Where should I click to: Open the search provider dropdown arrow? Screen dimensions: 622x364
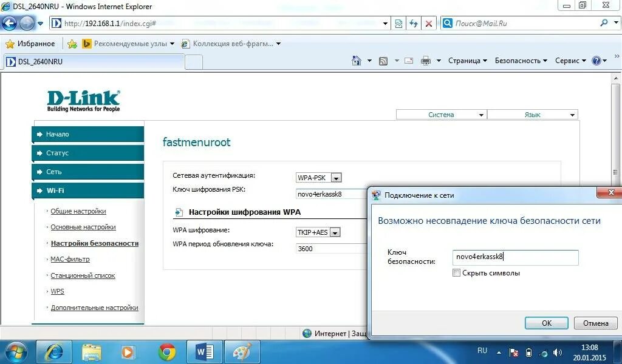pyautogui.click(x=616, y=24)
